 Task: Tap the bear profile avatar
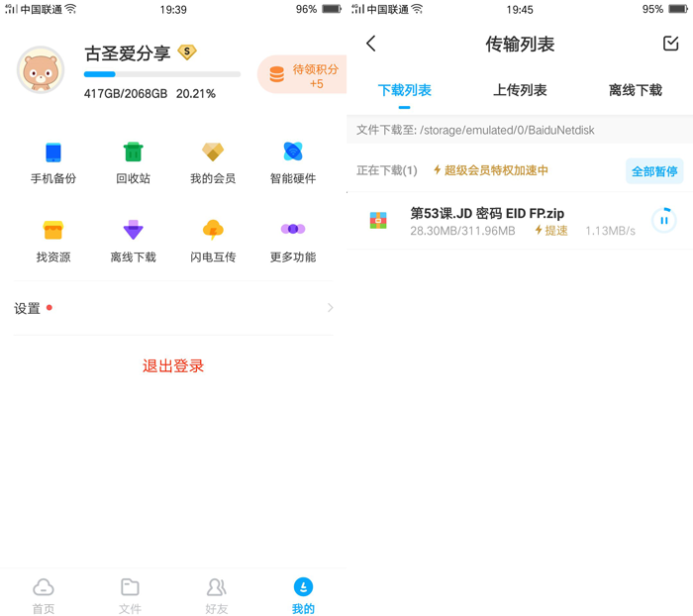[x=41, y=70]
